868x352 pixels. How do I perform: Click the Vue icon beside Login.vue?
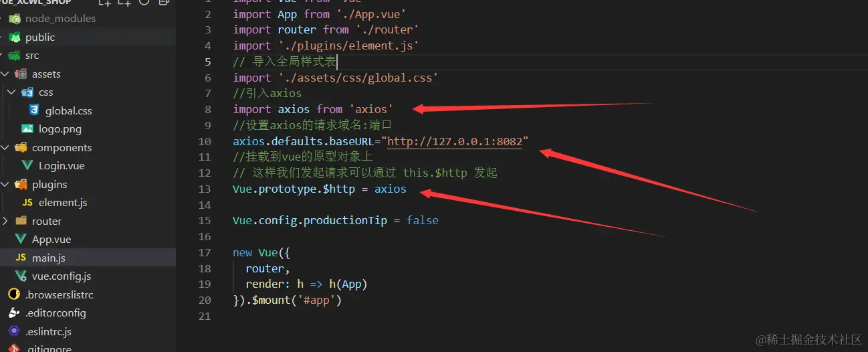click(27, 165)
